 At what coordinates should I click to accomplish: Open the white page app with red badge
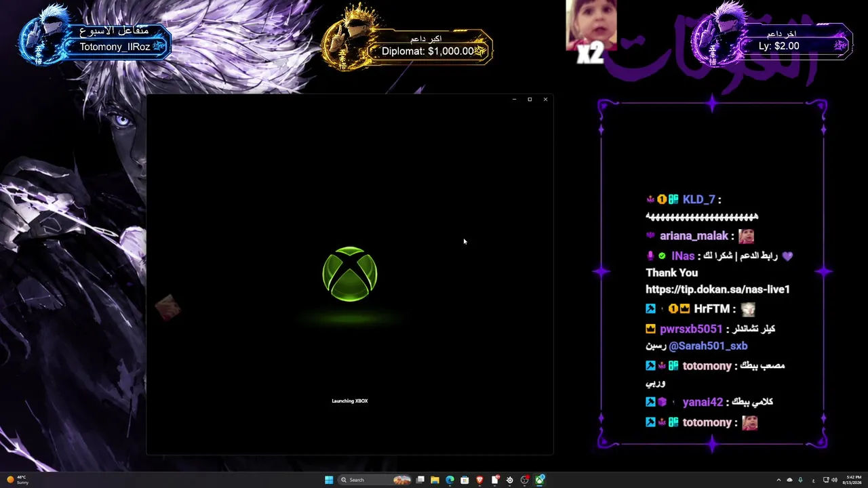click(x=495, y=480)
